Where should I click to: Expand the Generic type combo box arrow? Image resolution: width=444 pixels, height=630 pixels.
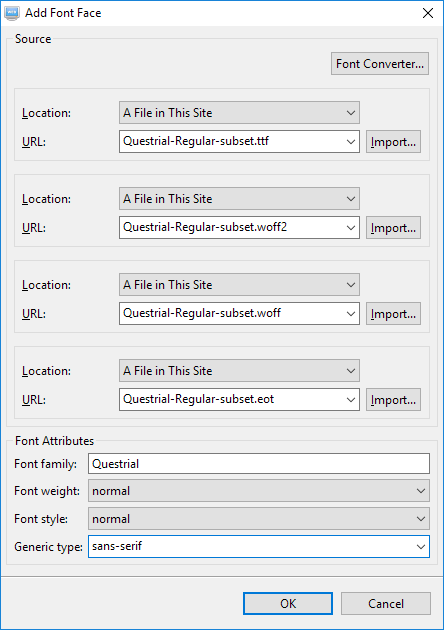coord(421,546)
